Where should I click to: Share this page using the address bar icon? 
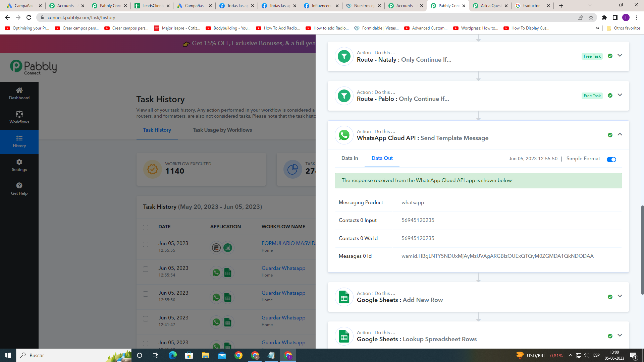click(x=580, y=17)
